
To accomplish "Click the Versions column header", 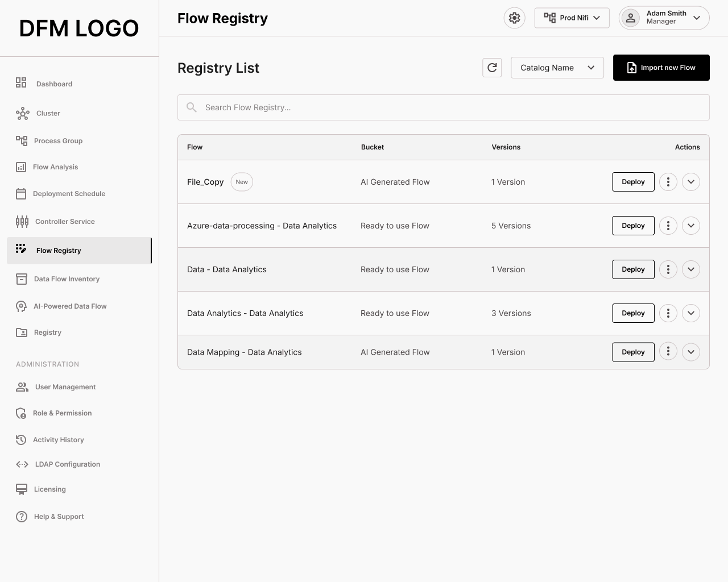I will coord(506,147).
